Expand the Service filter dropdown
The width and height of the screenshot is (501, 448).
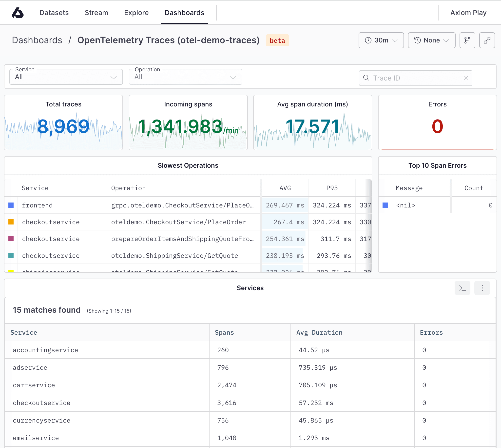(66, 77)
